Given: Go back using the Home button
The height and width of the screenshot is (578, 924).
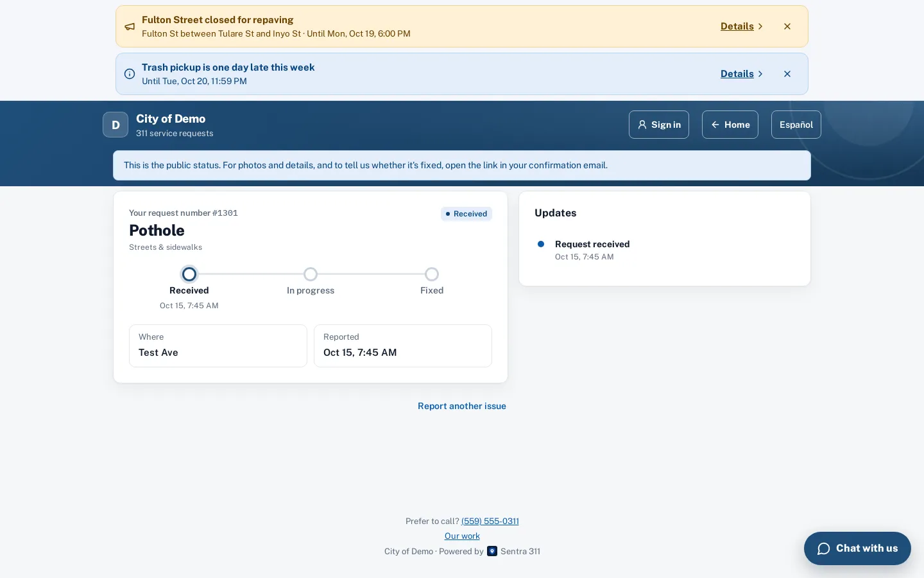Looking at the screenshot, I should click(730, 125).
